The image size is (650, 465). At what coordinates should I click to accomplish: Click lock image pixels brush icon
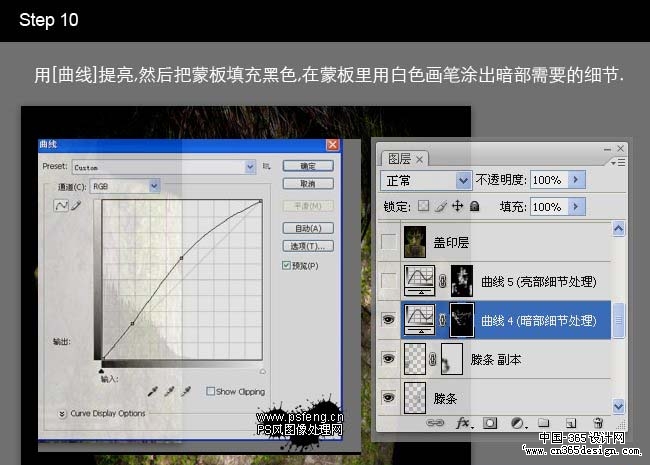pyautogui.click(x=441, y=206)
